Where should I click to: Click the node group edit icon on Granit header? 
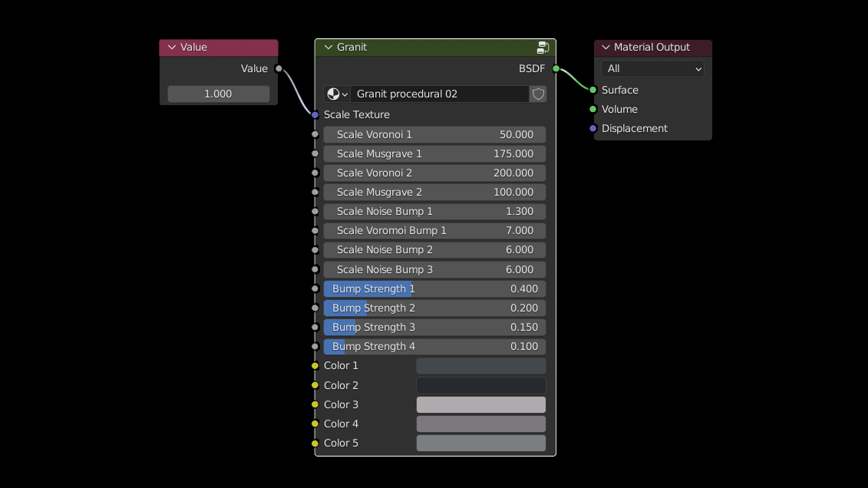coord(543,48)
